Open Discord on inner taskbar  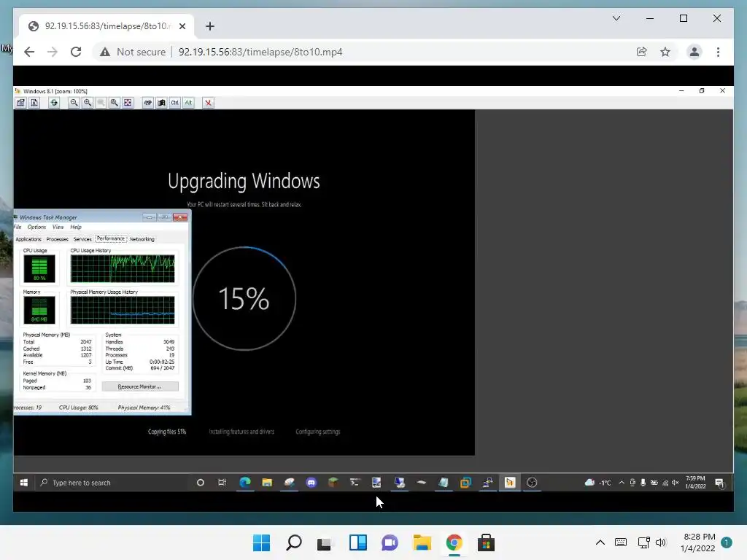coord(311,483)
